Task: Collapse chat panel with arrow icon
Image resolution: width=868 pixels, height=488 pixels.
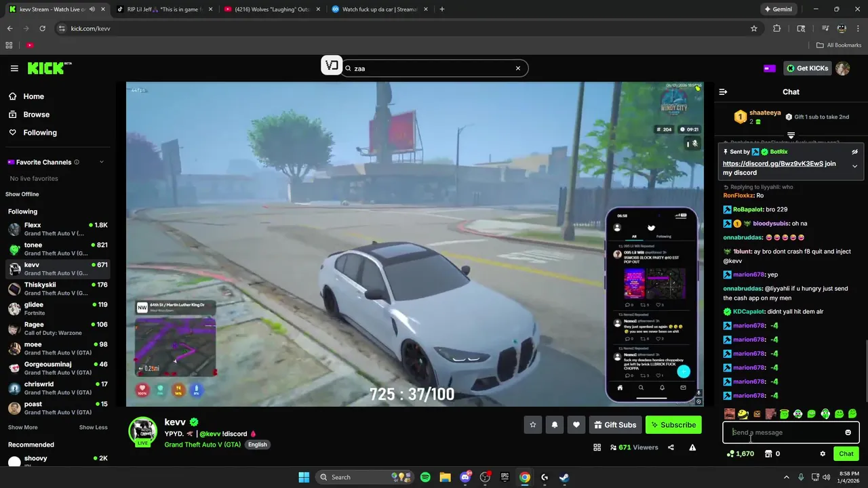Action: pos(723,91)
